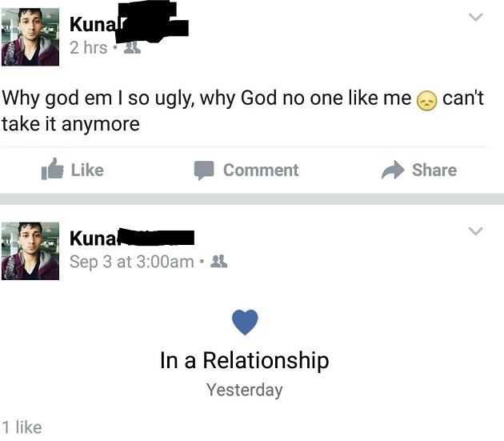Open Kunal's profile picture on relationship post
The width and height of the screenshot is (504, 441).
point(30,251)
